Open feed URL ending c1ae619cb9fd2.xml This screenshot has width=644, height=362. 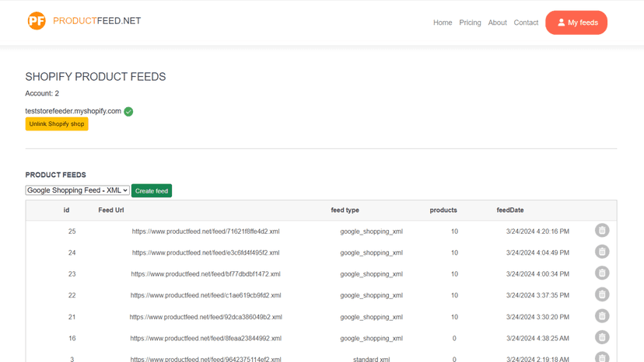click(206, 295)
